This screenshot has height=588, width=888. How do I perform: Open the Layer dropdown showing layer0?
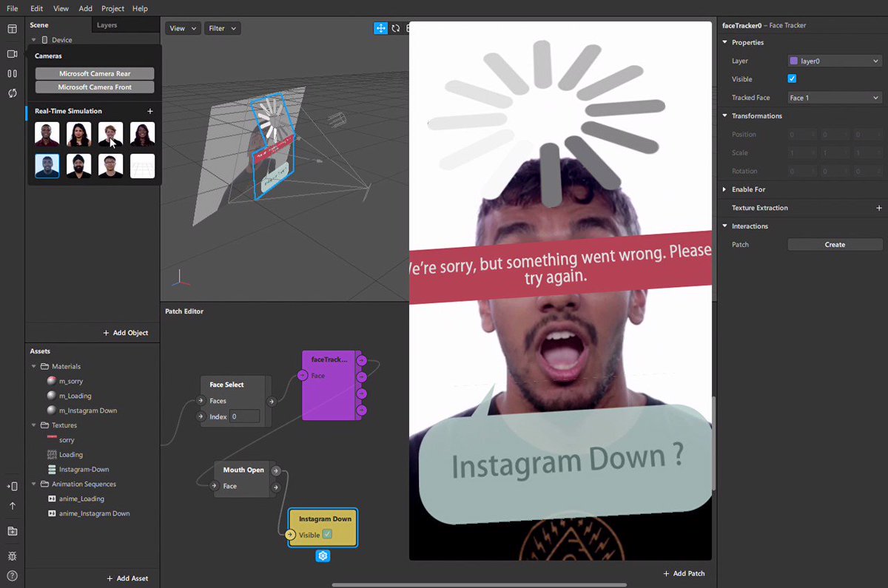pos(834,61)
